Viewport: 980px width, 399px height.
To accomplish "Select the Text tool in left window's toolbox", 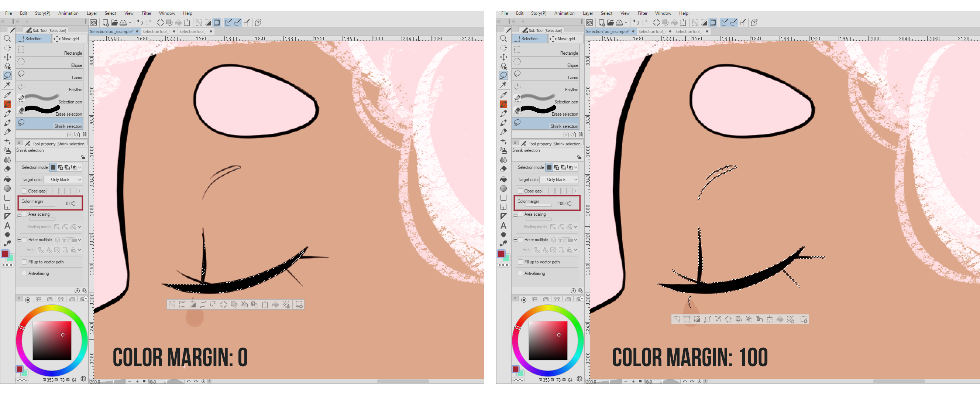I will tap(7, 225).
